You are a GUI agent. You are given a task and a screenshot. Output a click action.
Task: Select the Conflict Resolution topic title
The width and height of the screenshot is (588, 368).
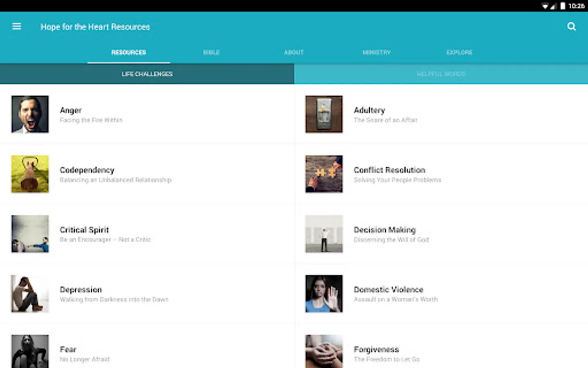click(390, 170)
